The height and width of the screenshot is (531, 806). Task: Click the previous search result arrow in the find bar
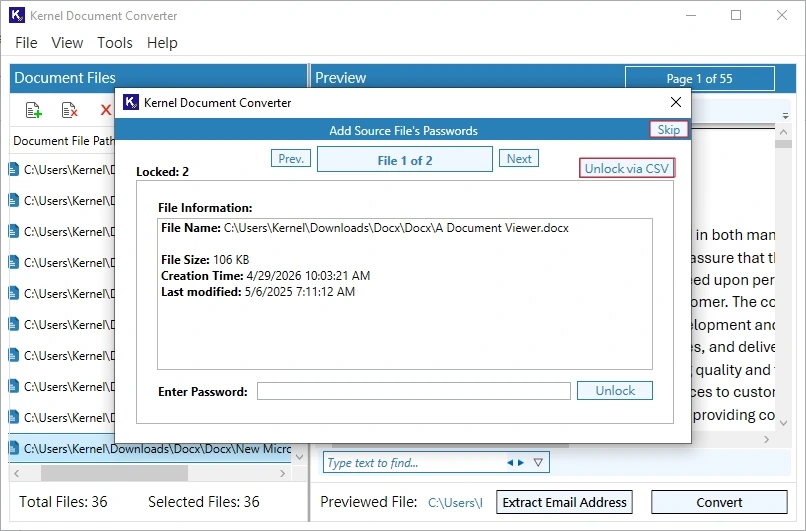coord(510,463)
